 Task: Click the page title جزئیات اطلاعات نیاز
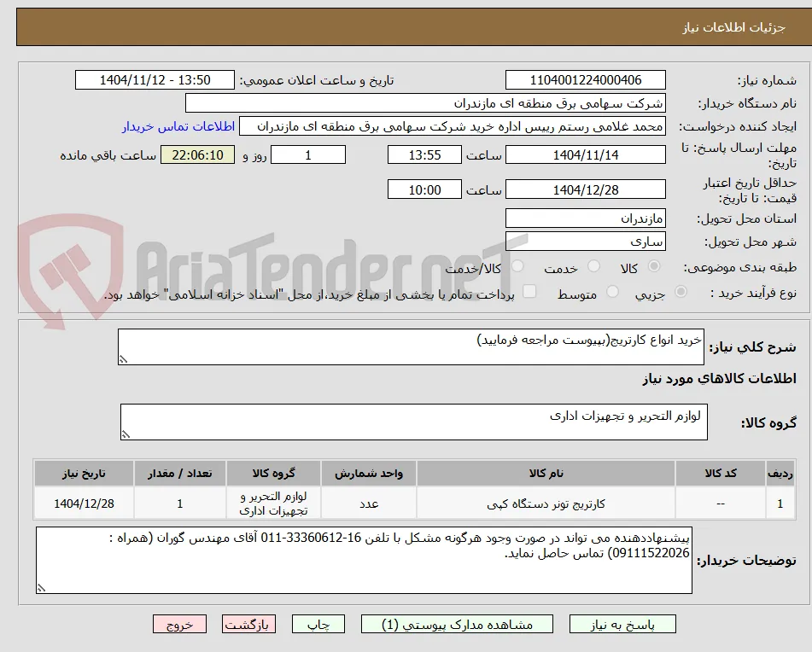(733, 27)
